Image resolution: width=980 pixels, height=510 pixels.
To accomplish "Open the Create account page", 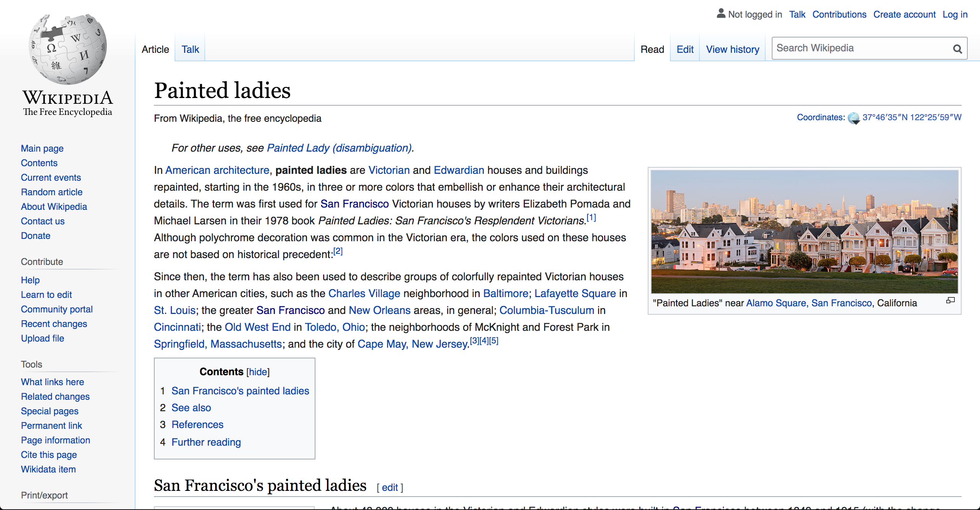I will tap(905, 14).
